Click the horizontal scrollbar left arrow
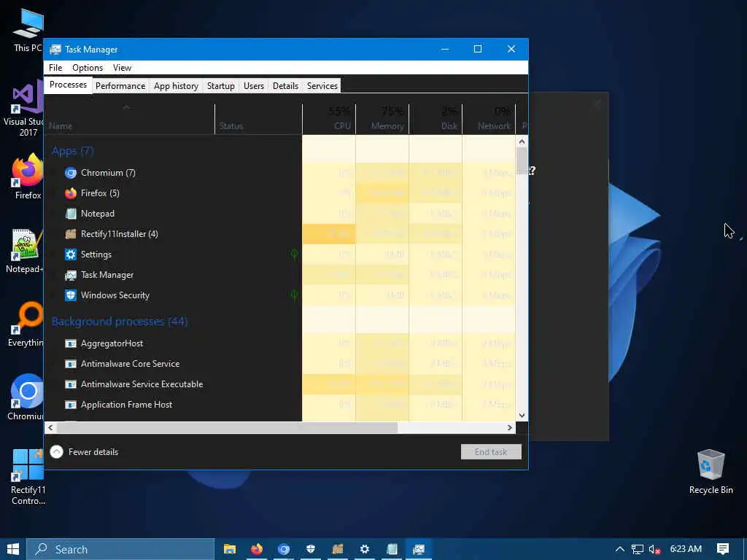Image resolution: width=747 pixels, height=560 pixels. pos(50,427)
